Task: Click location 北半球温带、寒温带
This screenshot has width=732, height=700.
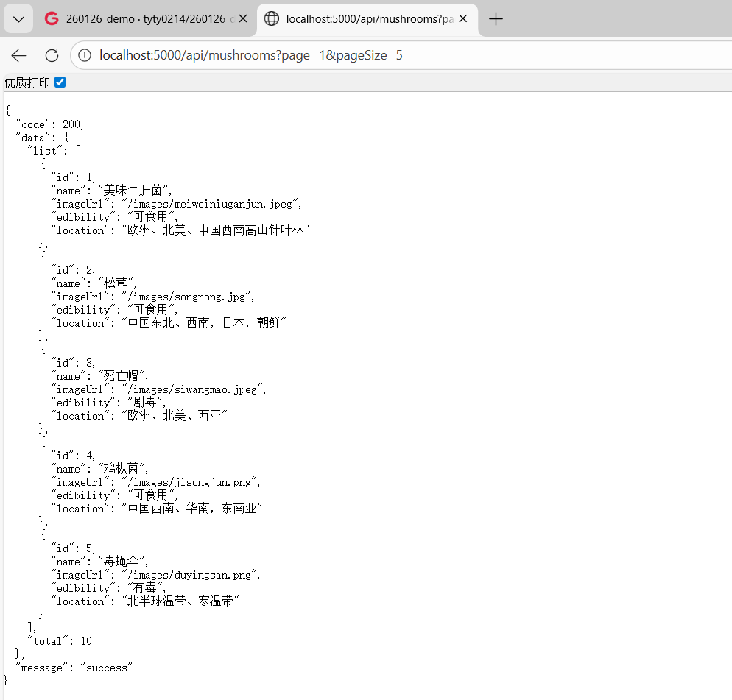Action: click(x=180, y=601)
